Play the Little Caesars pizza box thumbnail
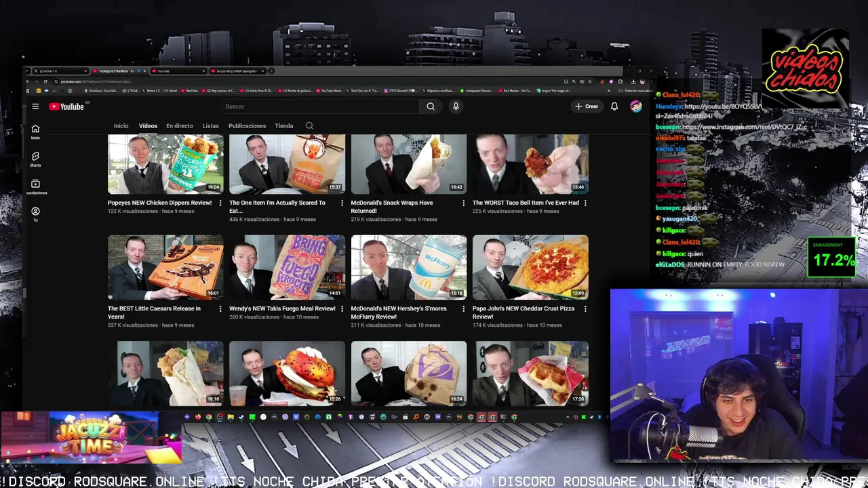The width and height of the screenshot is (868, 488). (165, 267)
